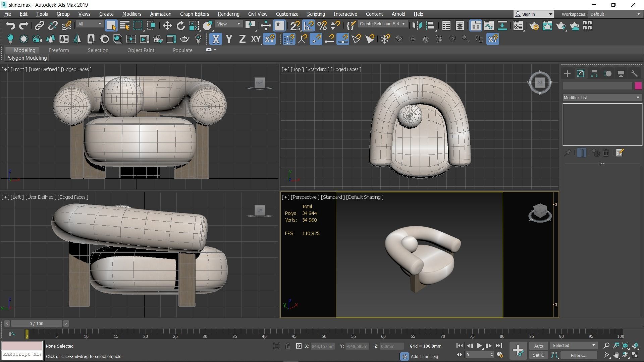Open the Rendering menu
644x362 pixels.
pos(228,14)
